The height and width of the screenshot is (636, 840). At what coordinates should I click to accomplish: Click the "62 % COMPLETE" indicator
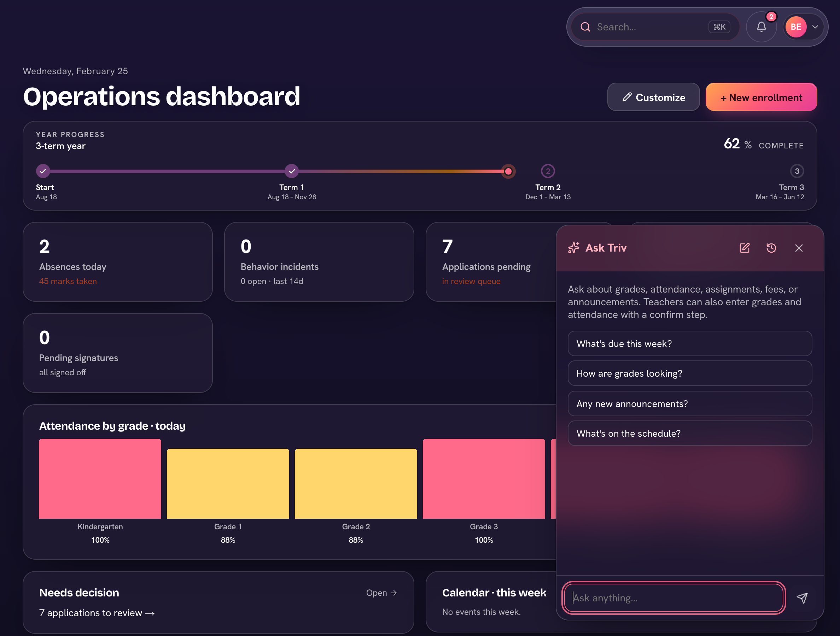click(x=763, y=144)
